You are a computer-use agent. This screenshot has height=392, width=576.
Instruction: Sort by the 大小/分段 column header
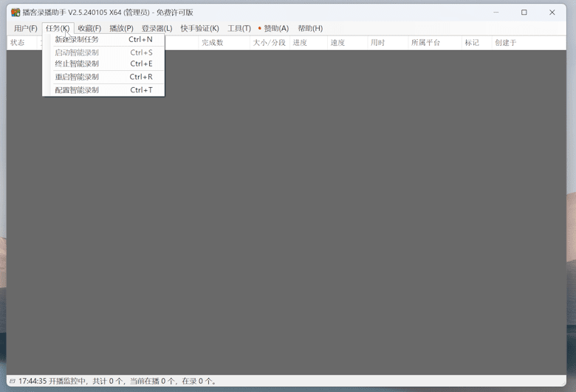pyautogui.click(x=270, y=43)
